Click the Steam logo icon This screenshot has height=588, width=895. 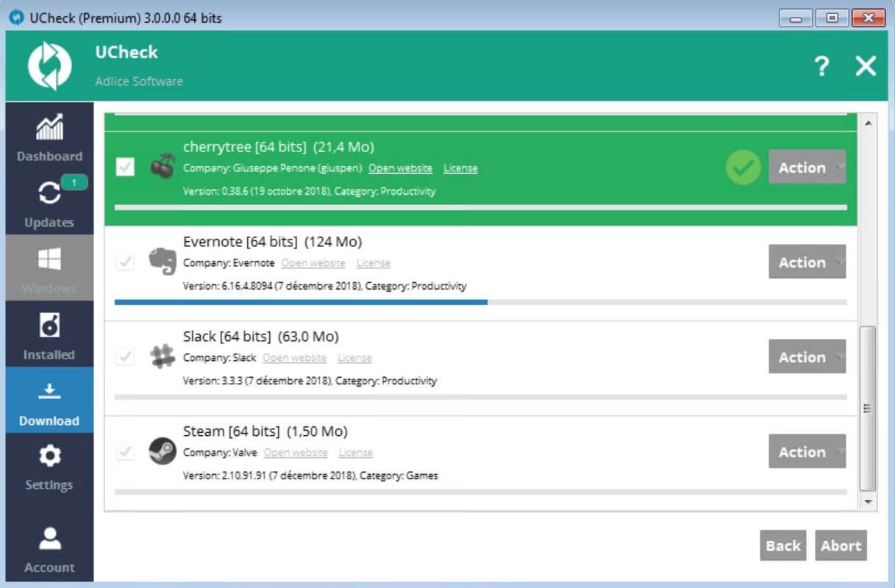(x=162, y=451)
